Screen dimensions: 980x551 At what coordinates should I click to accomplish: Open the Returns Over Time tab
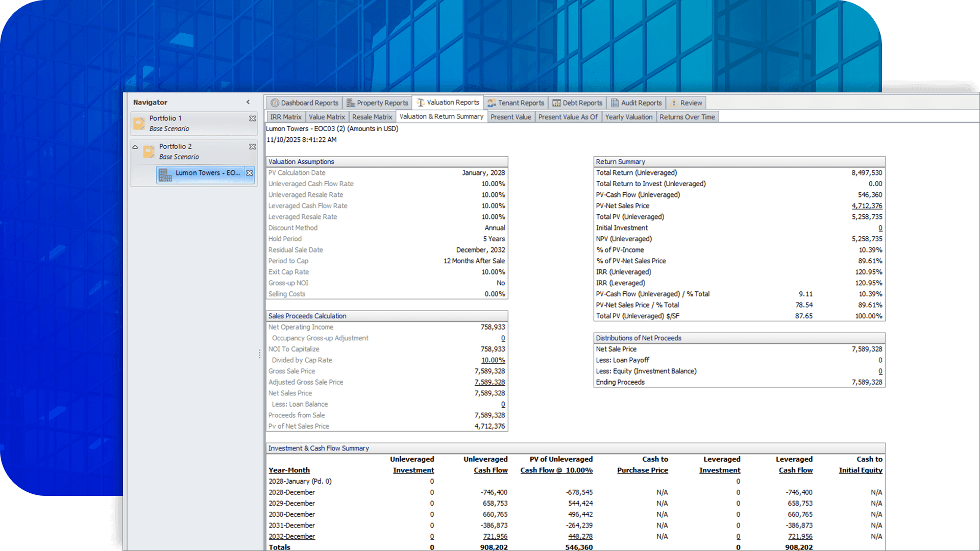(687, 117)
